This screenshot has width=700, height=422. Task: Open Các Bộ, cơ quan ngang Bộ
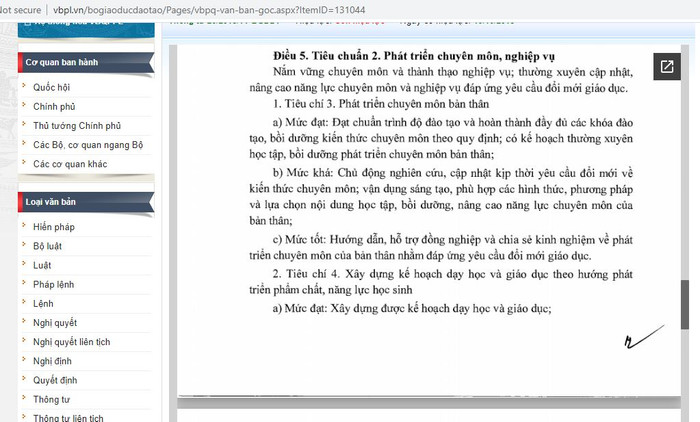tap(90, 144)
